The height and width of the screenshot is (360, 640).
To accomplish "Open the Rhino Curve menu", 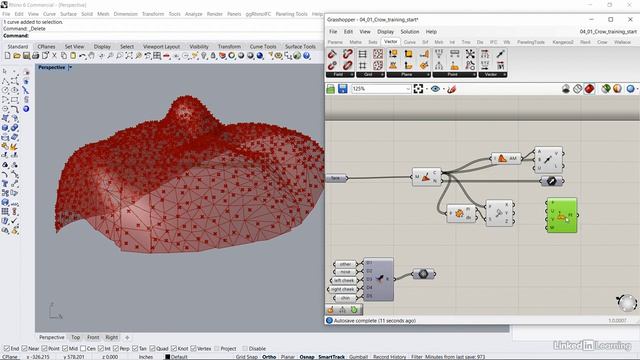I will [x=49, y=14].
